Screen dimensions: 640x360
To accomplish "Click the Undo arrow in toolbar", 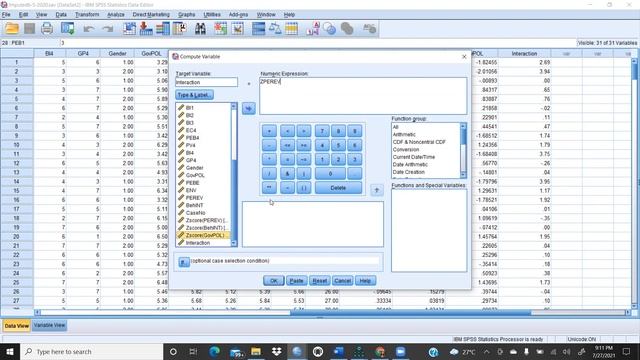I will (x=89, y=29).
